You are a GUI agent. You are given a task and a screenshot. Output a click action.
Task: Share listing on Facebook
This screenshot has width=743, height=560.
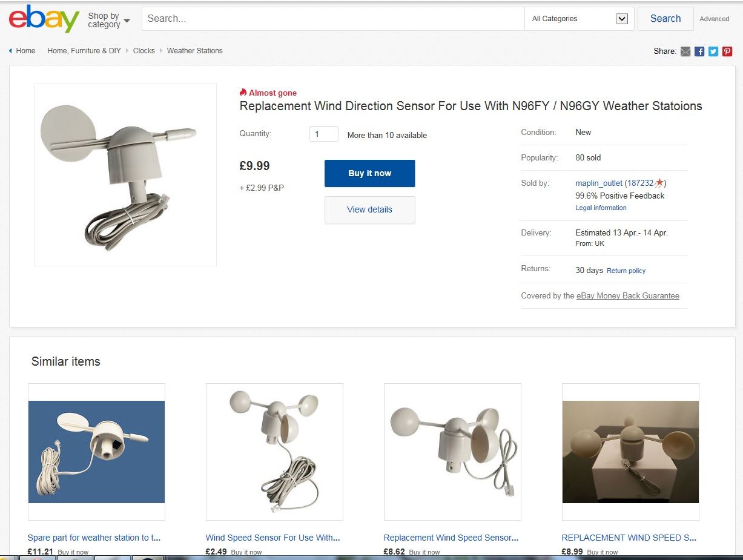699,51
